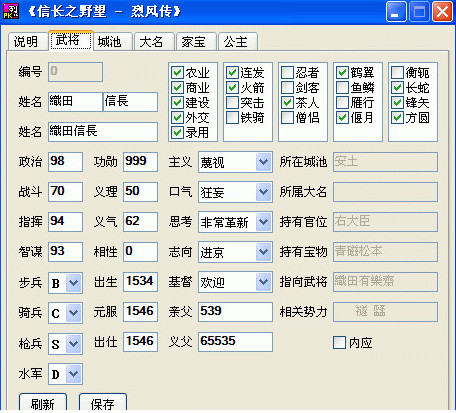This screenshot has width=456, height=413.
Task: Switch to the 家宝 tab
Action: point(196,42)
